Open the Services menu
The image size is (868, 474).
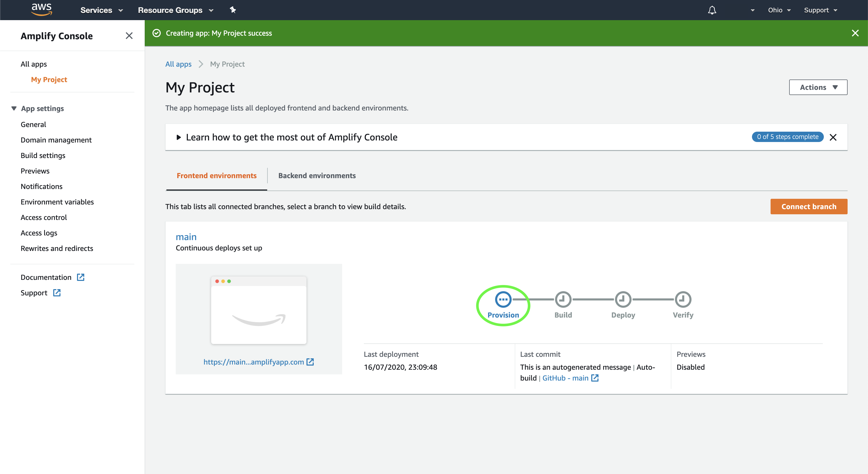pyautogui.click(x=101, y=10)
